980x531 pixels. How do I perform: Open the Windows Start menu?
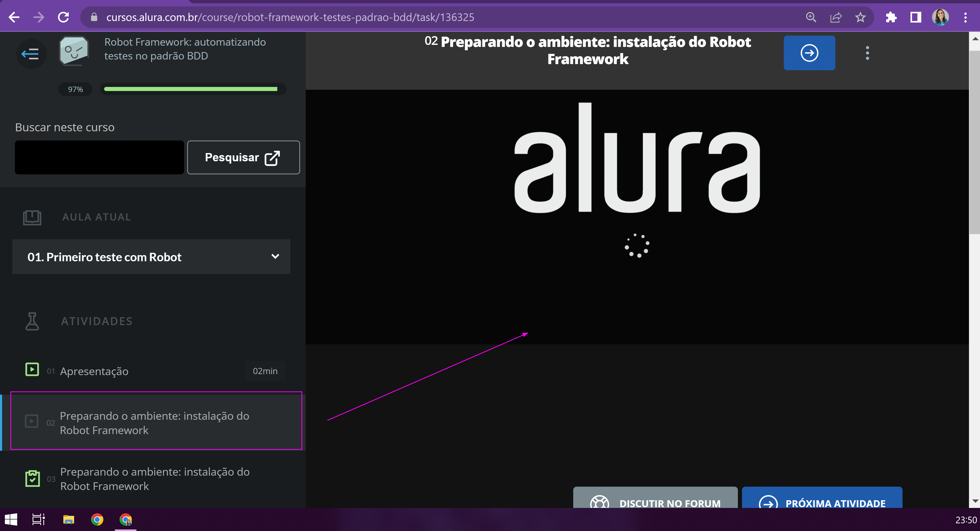coord(11,519)
